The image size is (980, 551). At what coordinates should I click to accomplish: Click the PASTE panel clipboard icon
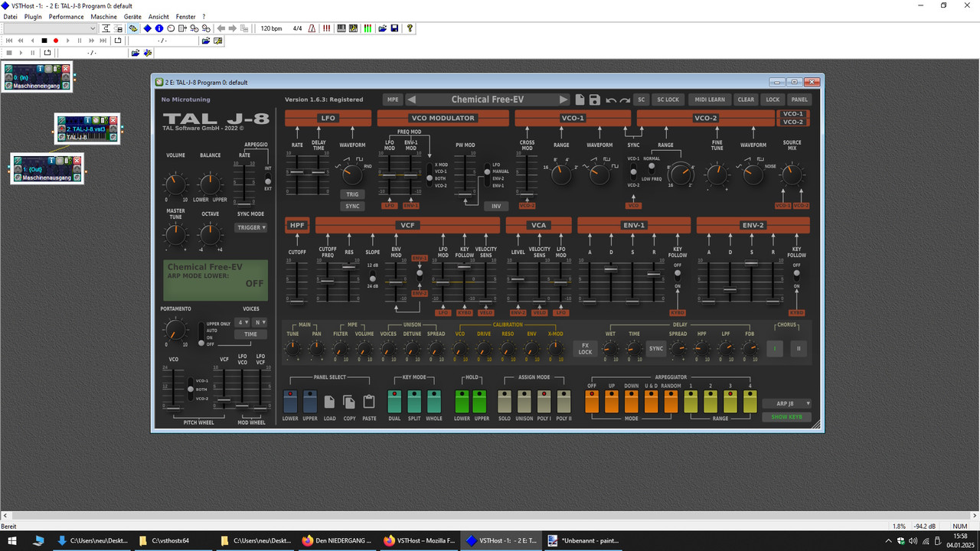[369, 402]
